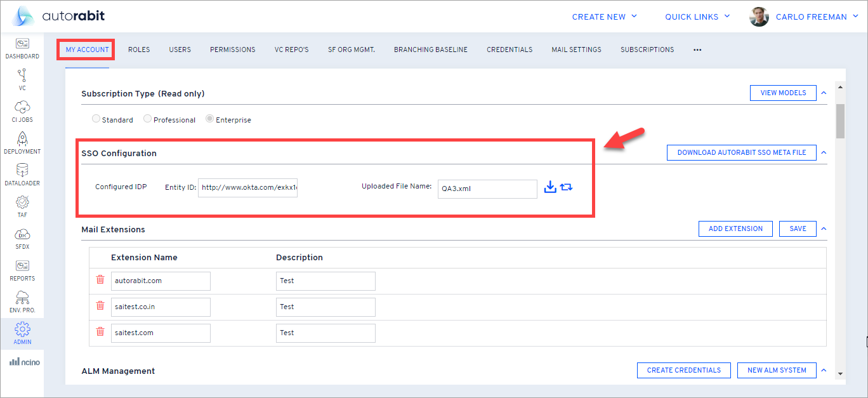This screenshot has height=398, width=868.
Task: Click the vertical scrollbar thumb
Action: pyautogui.click(x=840, y=121)
